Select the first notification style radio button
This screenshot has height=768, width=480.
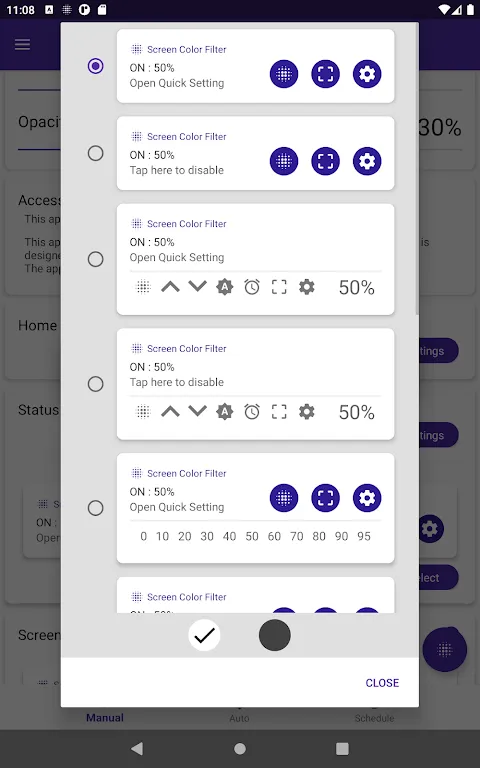(96, 66)
